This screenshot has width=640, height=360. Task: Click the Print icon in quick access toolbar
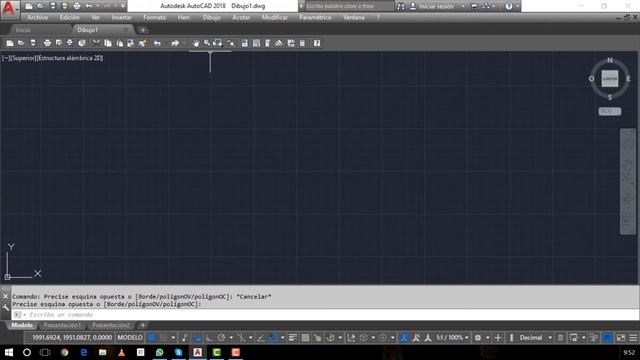(x=77, y=6)
